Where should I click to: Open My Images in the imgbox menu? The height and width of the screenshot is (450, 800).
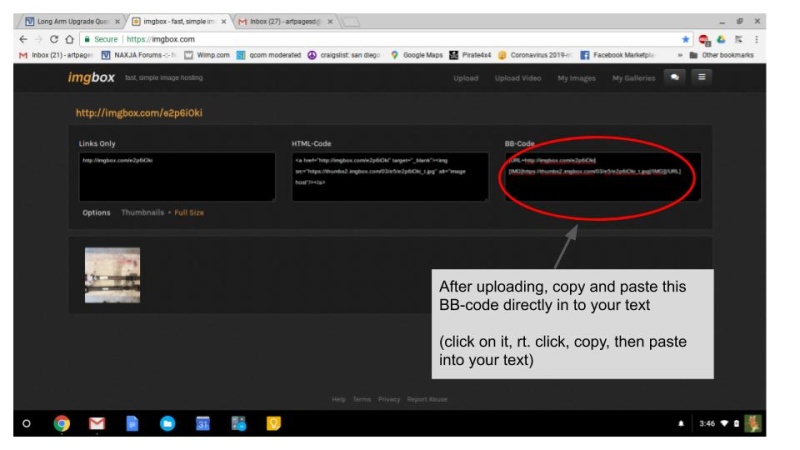[x=577, y=78]
